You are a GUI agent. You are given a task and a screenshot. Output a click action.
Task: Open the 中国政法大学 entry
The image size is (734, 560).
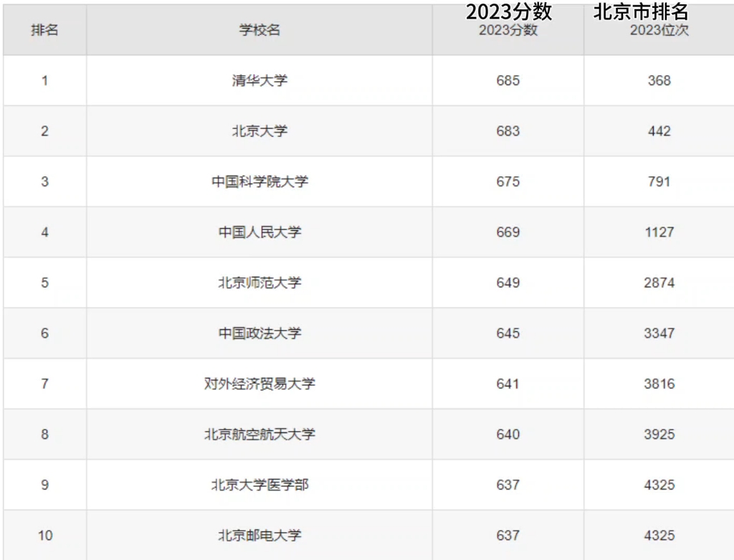coord(259,333)
